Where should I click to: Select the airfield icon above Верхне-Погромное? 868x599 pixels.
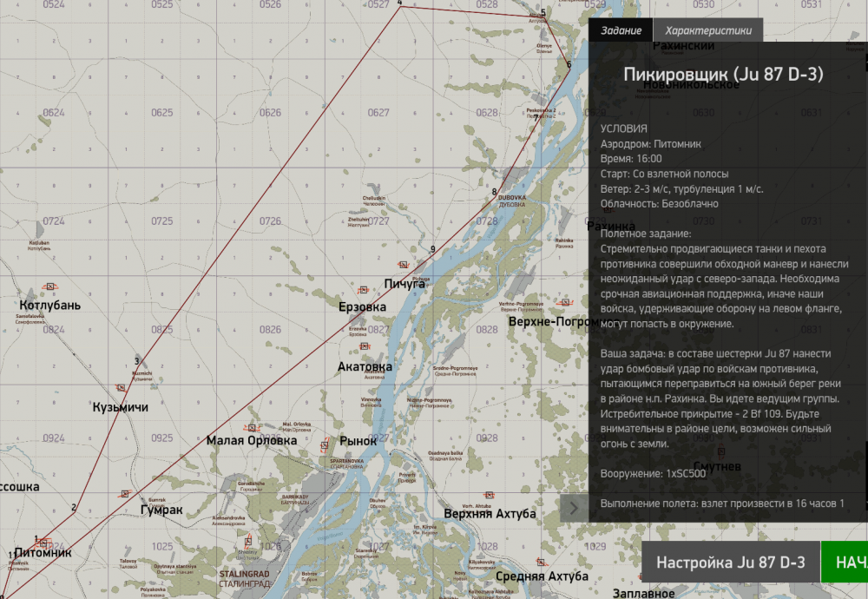click(x=565, y=302)
